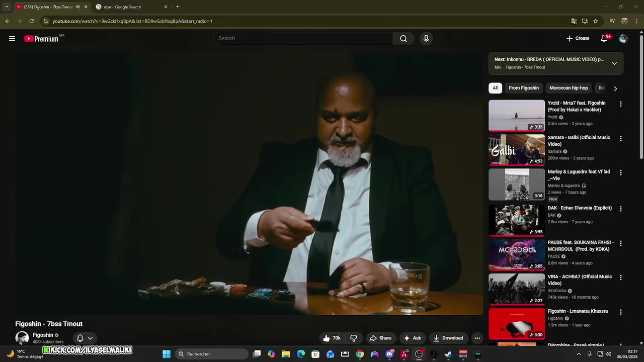
Task: Open the YouTube hamburger guide menu
Action: pyautogui.click(x=12, y=38)
